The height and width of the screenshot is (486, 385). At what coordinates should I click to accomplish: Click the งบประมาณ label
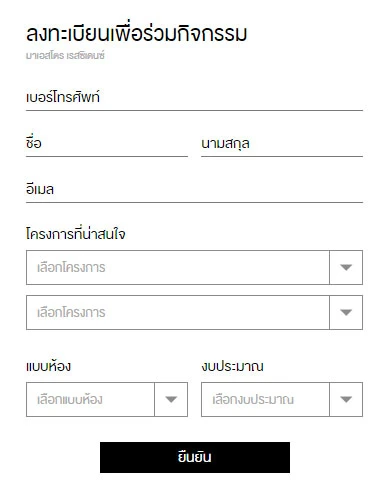(x=232, y=366)
